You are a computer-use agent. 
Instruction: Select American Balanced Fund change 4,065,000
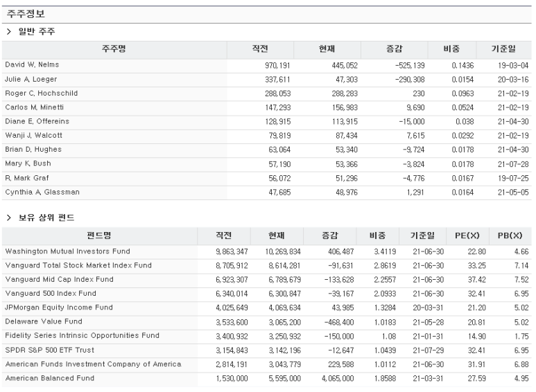coord(338,378)
